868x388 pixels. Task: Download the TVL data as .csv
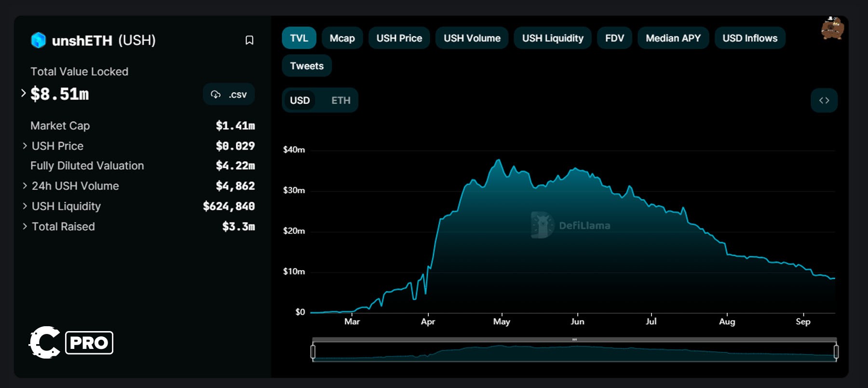coord(229,94)
